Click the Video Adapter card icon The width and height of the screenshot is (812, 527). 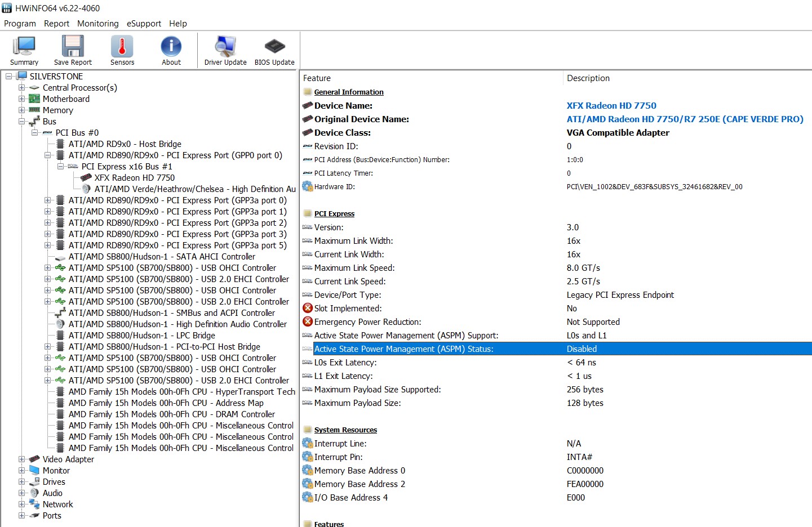34,459
